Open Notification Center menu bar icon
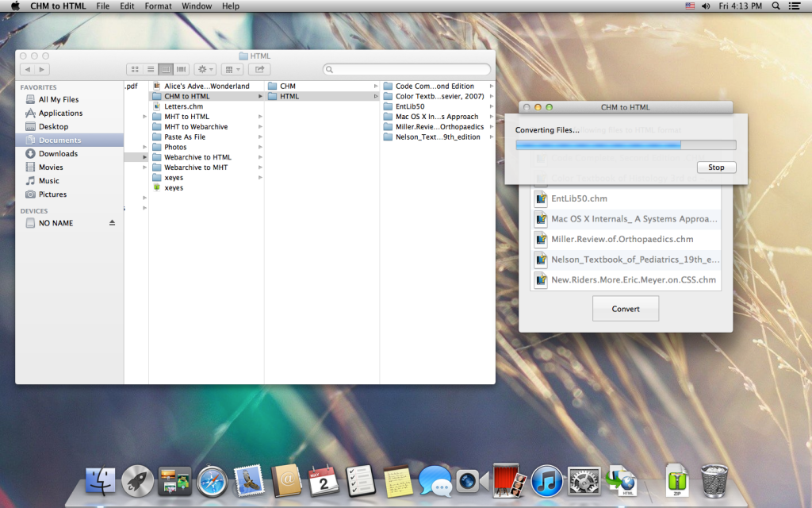The height and width of the screenshot is (508, 812). (794, 6)
